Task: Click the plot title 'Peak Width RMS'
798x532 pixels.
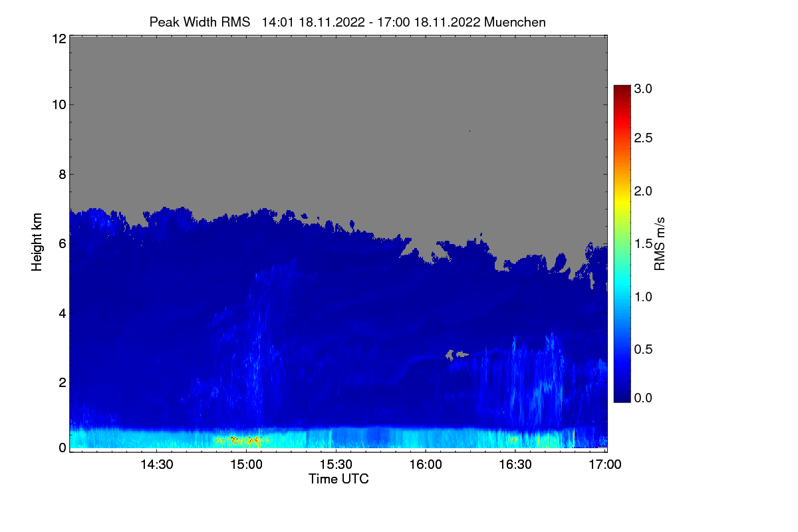Action: coord(199,22)
